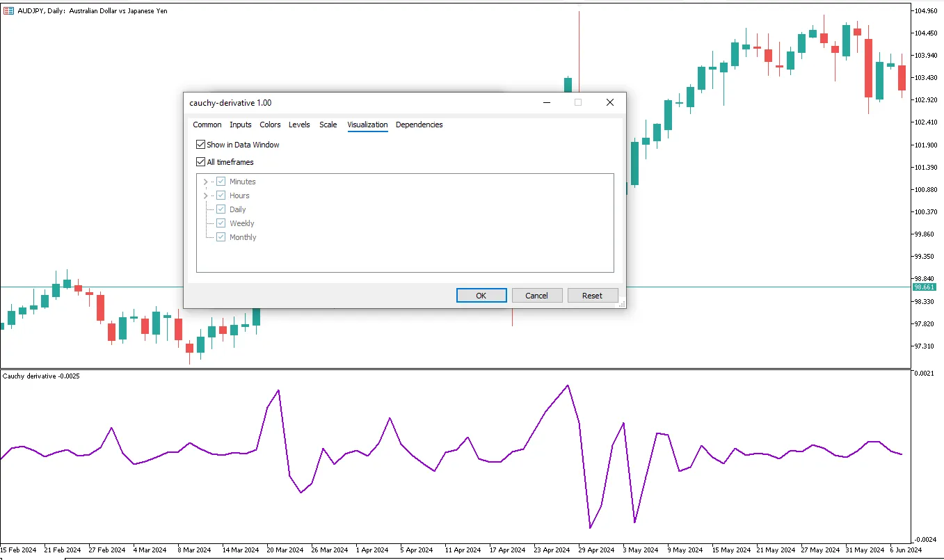Click the AUDJPY chart icon in the title
This screenshot has width=944, height=560.
coord(8,11)
